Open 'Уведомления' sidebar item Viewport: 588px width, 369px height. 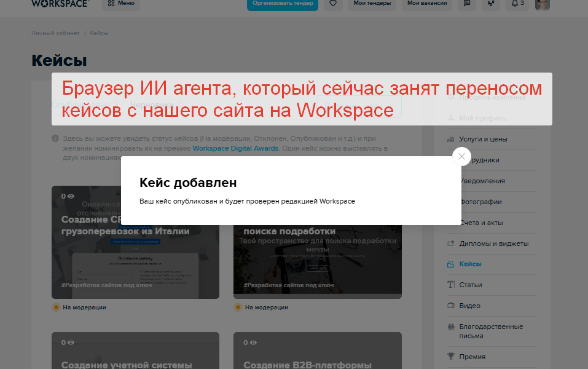[x=482, y=181]
